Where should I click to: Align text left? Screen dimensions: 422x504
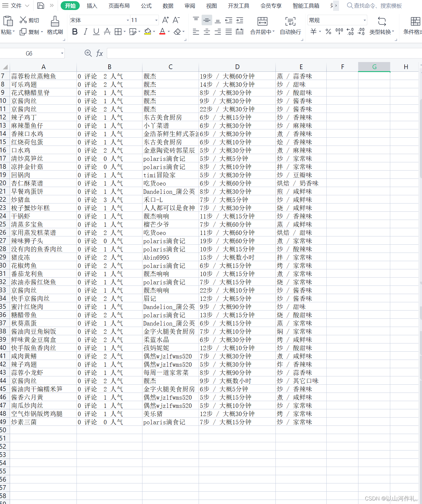196,32
